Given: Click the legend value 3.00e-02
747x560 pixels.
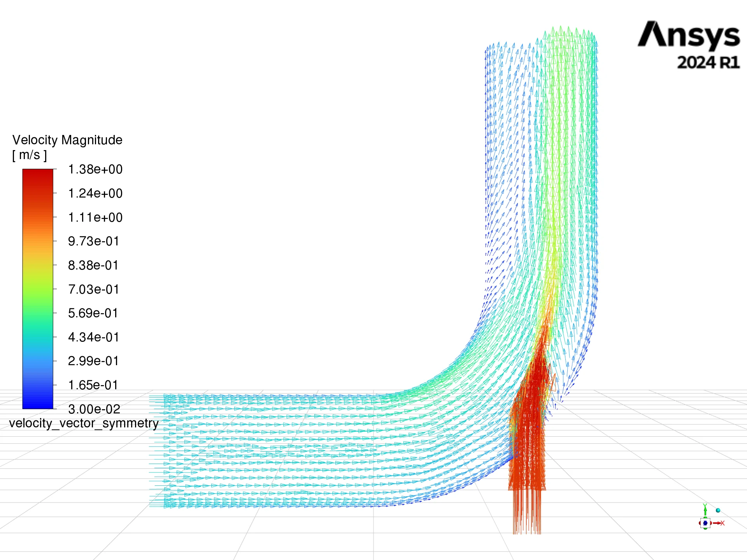Looking at the screenshot, I should 94,409.
